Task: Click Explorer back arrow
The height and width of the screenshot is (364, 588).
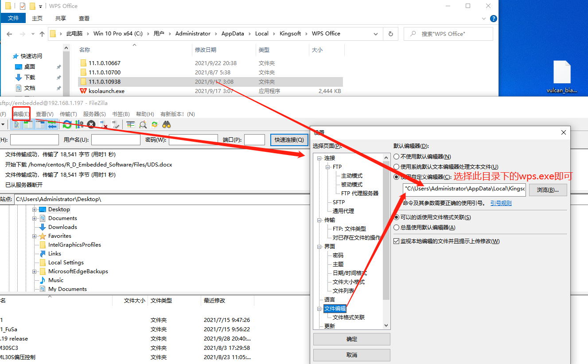Action: (x=10, y=34)
